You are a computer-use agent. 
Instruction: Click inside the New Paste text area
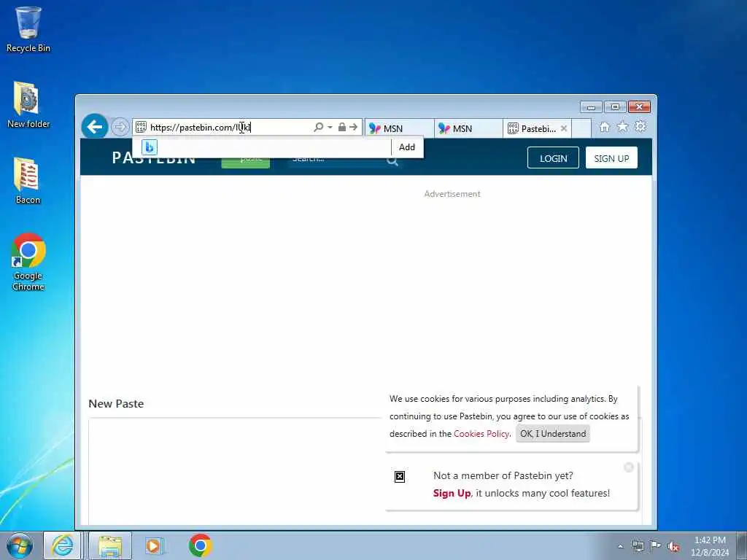click(x=236, y=472)
